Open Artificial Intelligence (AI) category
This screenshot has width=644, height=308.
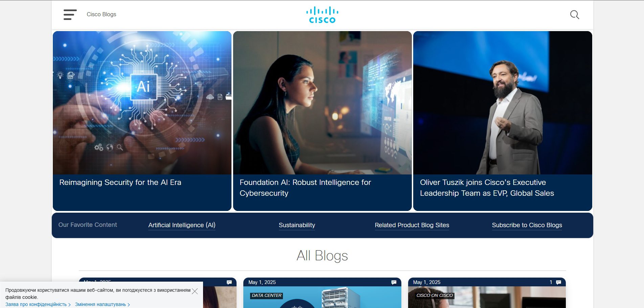coord(182,225)
